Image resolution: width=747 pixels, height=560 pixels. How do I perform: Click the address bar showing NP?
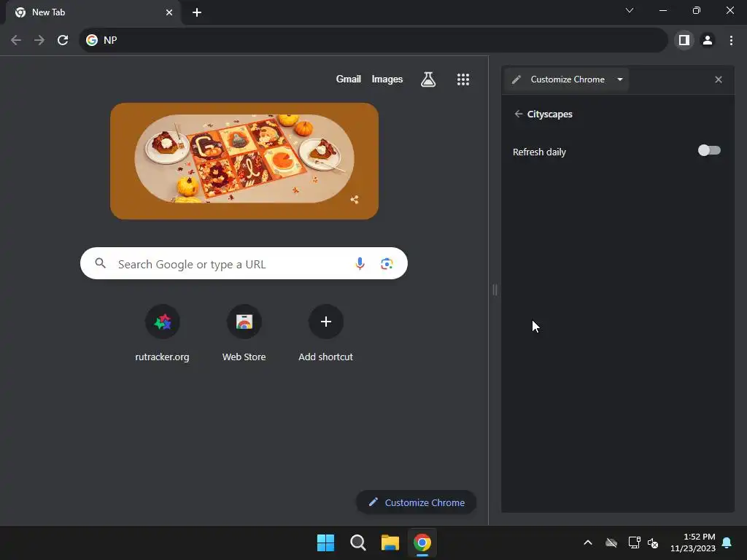coord(373,40)
